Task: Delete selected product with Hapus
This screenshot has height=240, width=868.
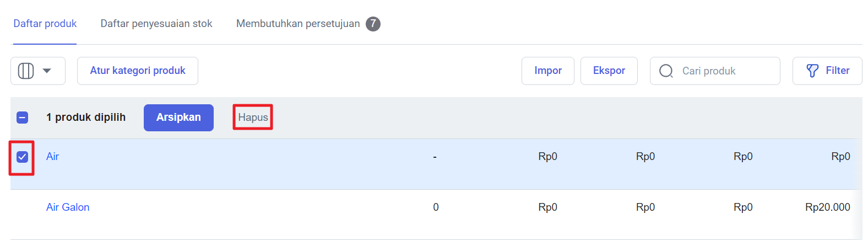Action: tap(253, 118)
